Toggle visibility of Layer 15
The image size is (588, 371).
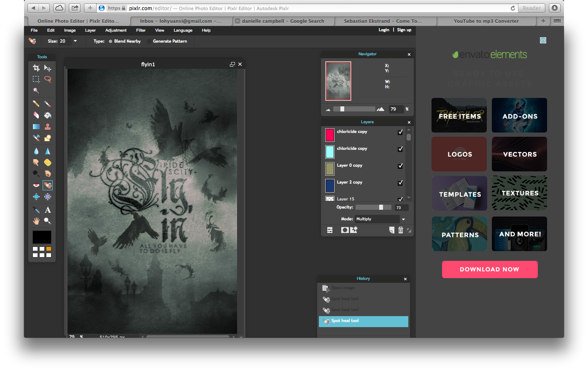pyautogui.click(x=400, y=199)
